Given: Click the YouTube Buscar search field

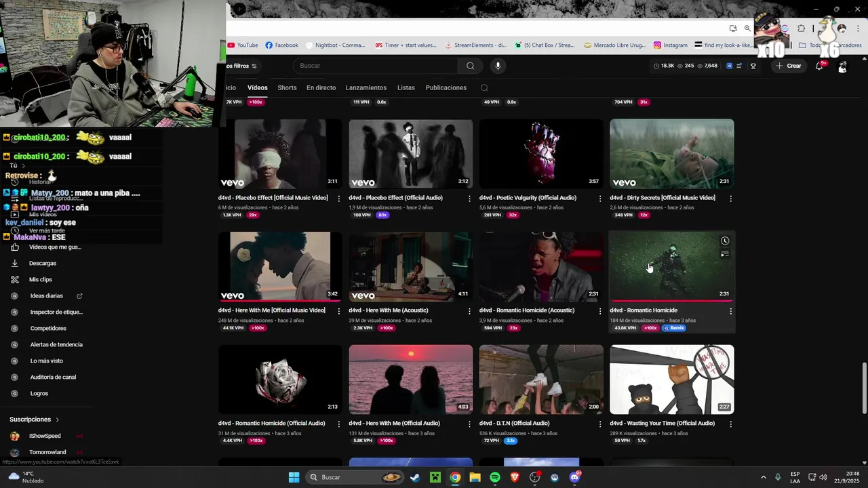Looking at the screenshot, I should coord(377,66).
